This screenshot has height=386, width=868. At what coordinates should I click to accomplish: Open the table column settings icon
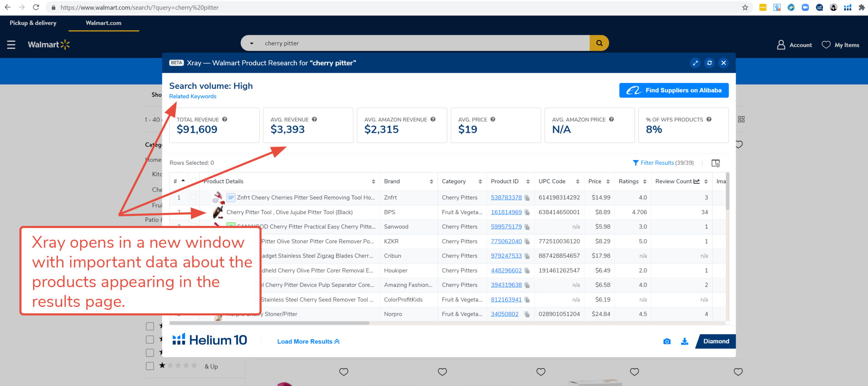715,163
